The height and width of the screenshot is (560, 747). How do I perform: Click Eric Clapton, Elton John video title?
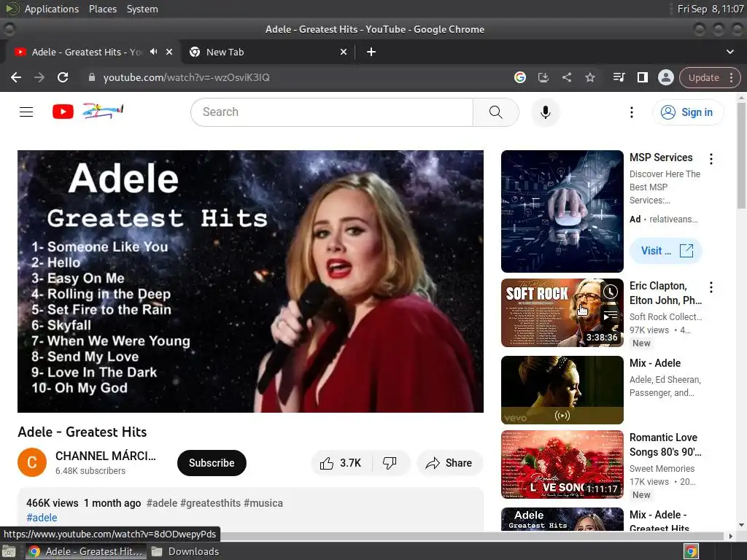pos(665,293)
